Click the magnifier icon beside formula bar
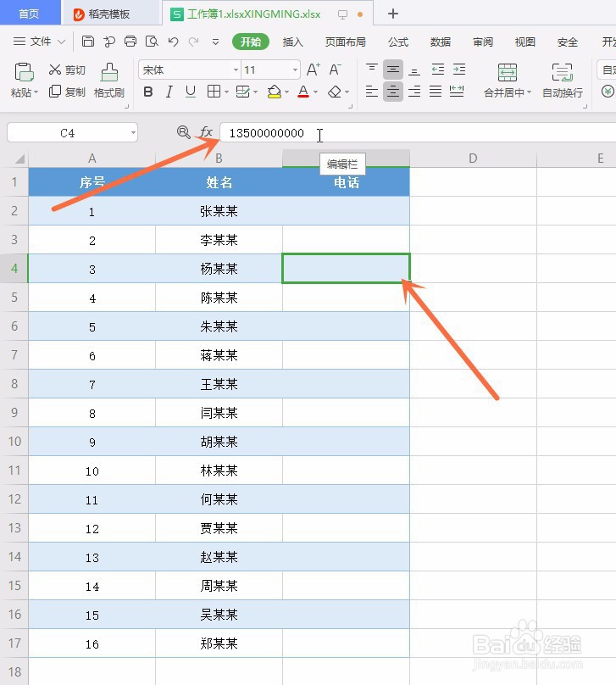This screenshot has height=685, width=616. point(183,132)
